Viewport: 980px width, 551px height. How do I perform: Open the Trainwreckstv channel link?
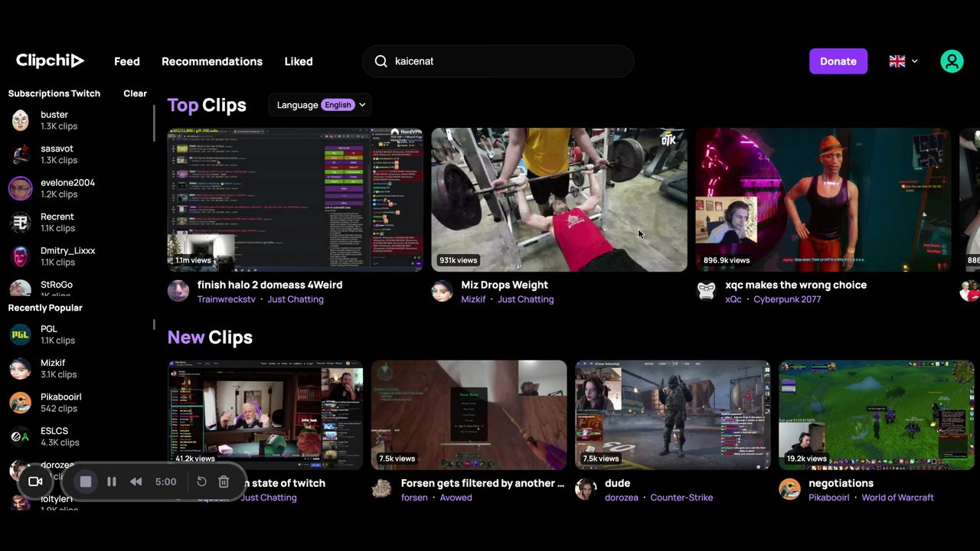[x=227, y=299]
